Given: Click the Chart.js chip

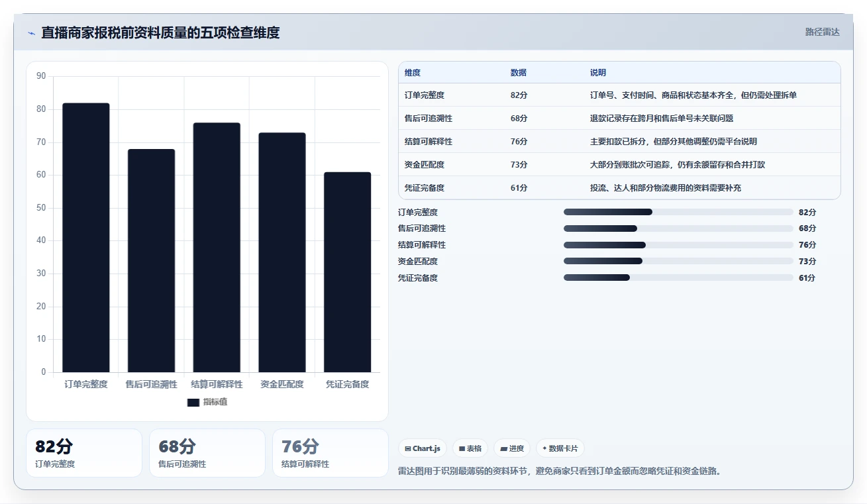Looking at the screenshot, I should point(423,448).
